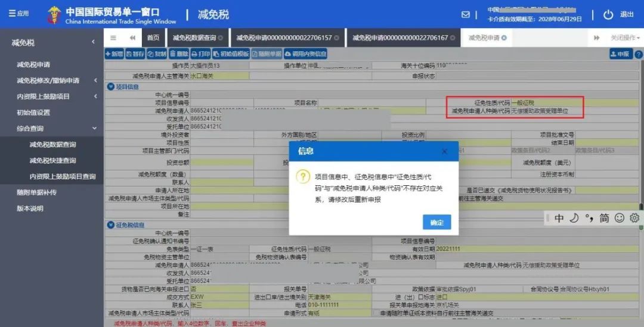This screenshot has width=644, height=327.
Task: Click the dialog's yellow question mark icon
Action: coord(303,176)
